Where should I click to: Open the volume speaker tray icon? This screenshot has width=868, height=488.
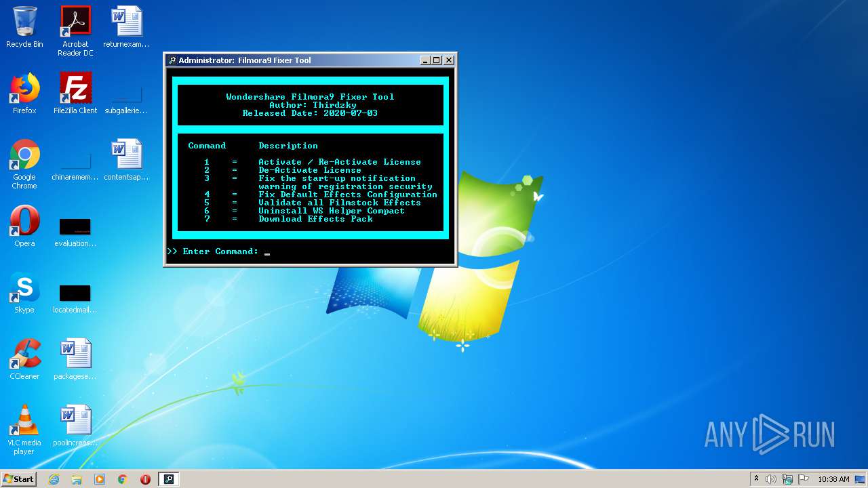771,479
